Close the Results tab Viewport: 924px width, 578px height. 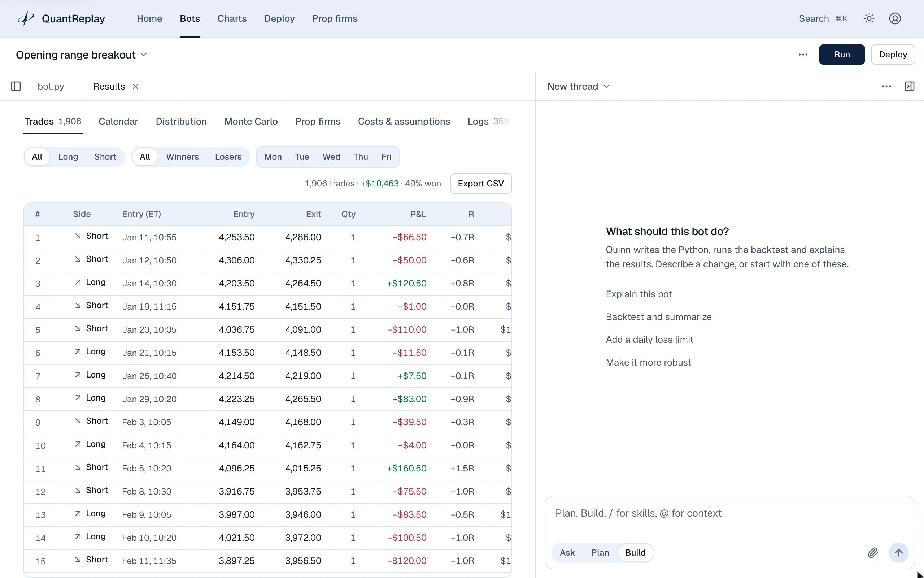point(135,86)
